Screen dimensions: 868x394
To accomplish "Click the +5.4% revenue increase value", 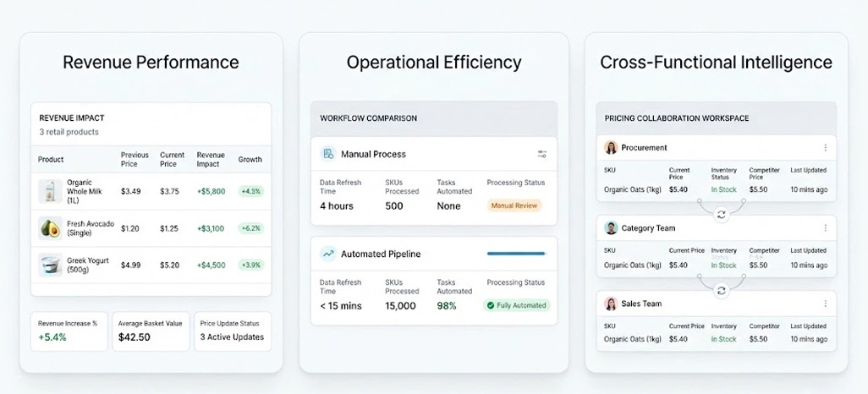I will tap(52, 337).
